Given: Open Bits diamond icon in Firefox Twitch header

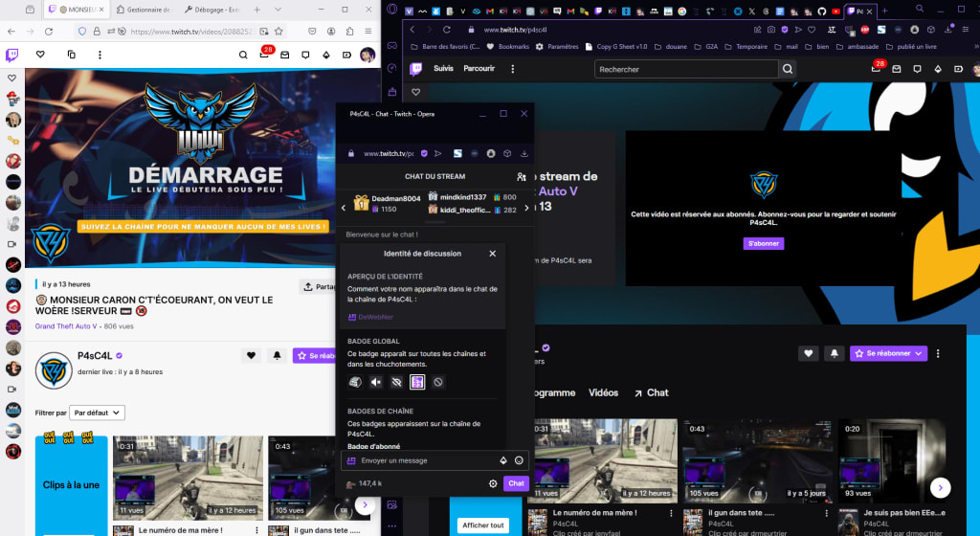Looking at the screenshot, I should (326, 55).
